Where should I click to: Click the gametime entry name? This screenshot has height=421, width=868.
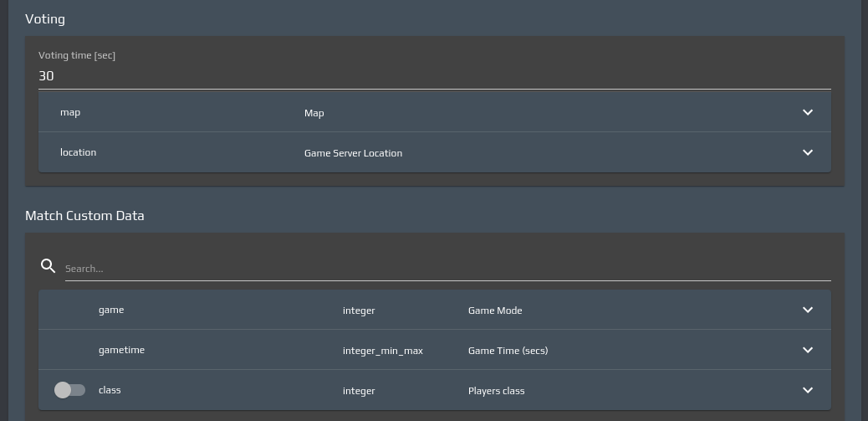point(121,350)
